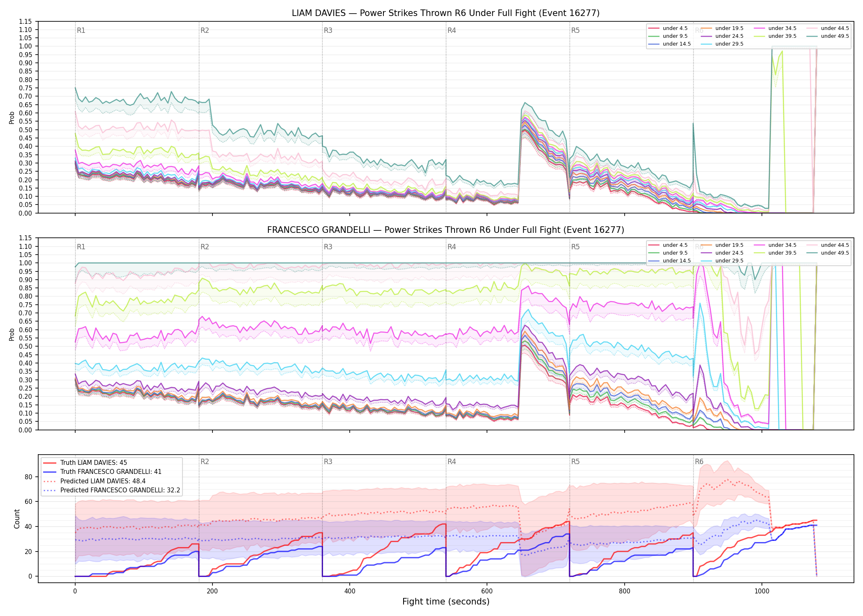The image size is (863, 616).
Task: Click R3 round marker in Grandelli chart
Action: (328, 247)
